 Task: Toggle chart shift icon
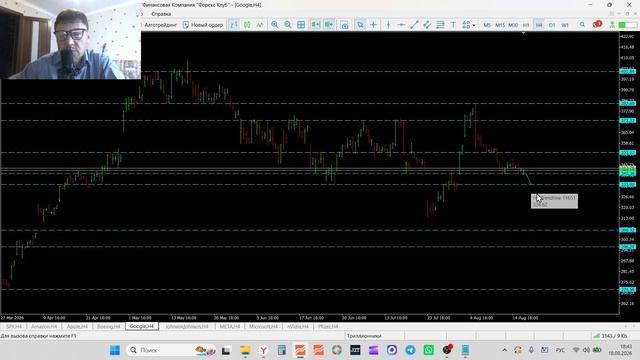pyautogui.click(x=329, y=25)
